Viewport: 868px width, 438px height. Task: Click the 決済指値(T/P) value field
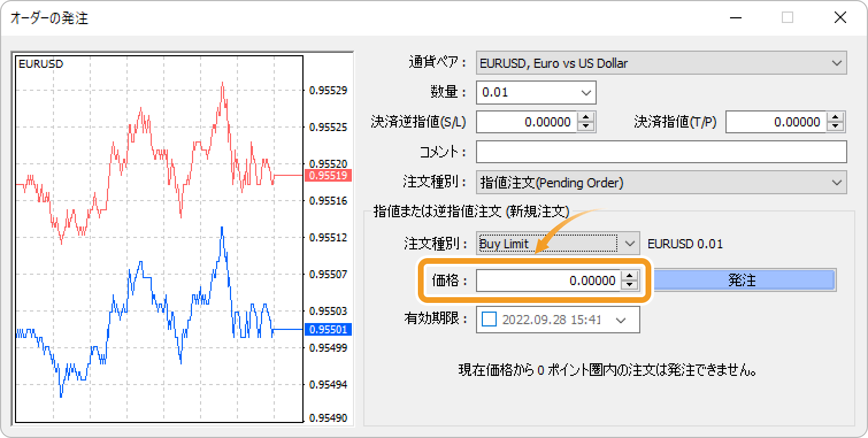[x=775, y=122]
